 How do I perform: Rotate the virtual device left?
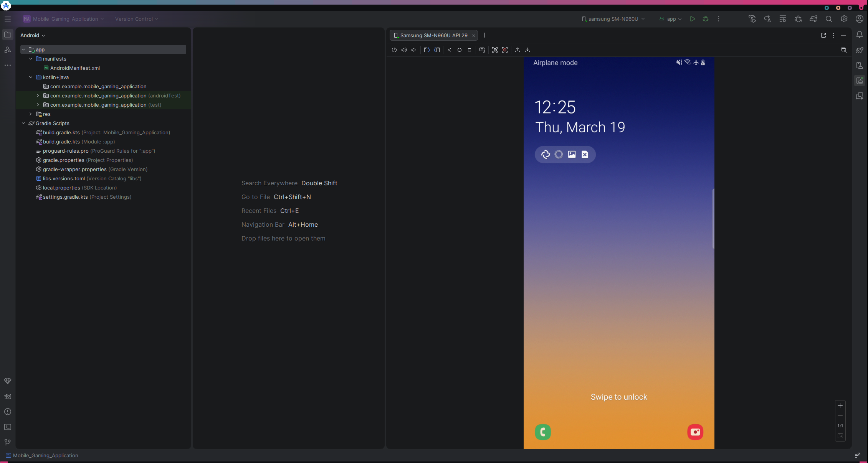tap(427, 50)
